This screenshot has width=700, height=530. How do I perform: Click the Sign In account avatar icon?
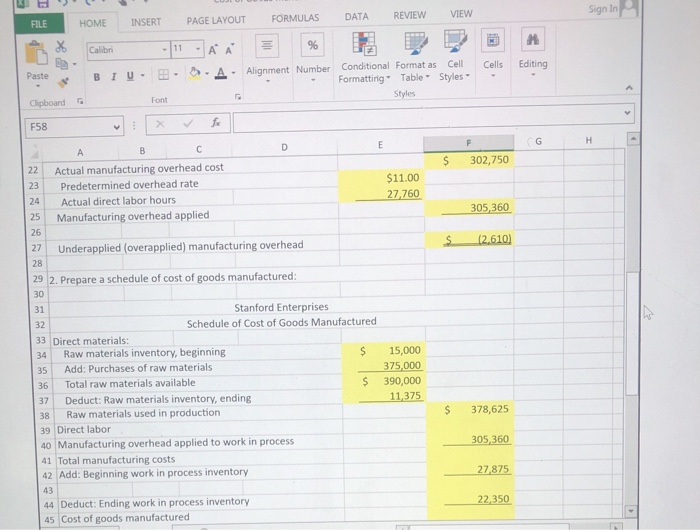pos(629,8)
